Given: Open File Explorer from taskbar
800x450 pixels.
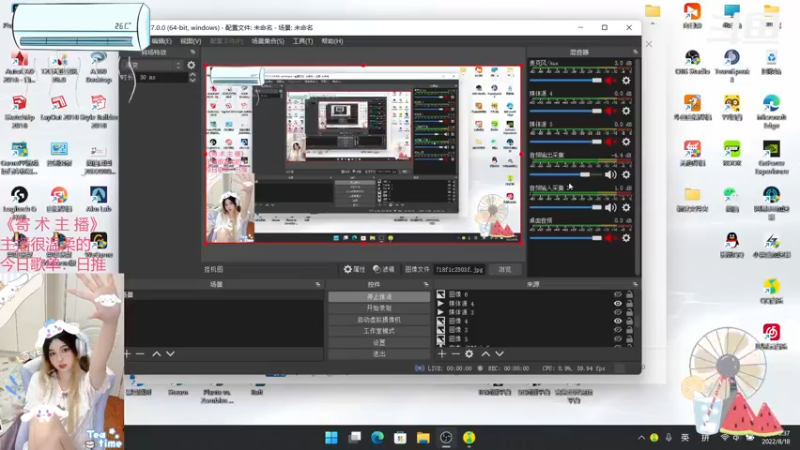Looking at the screenshot, I should [x=423, y=438].
